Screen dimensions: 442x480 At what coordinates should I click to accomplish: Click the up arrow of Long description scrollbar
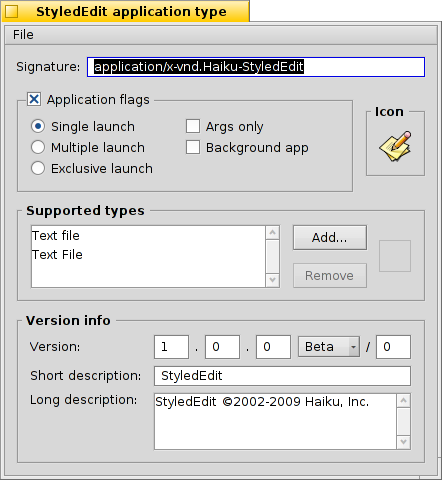[x=404, y=400]
